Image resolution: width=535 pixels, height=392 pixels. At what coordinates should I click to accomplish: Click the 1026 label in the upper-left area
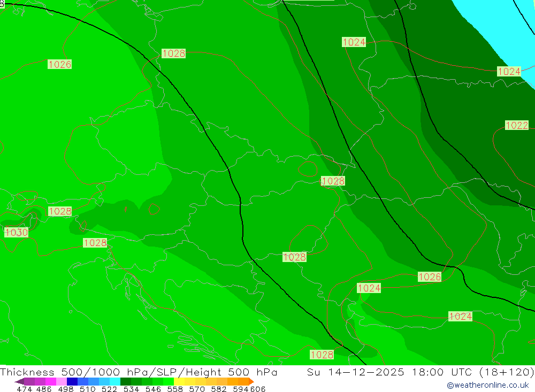tap(60, 64)
